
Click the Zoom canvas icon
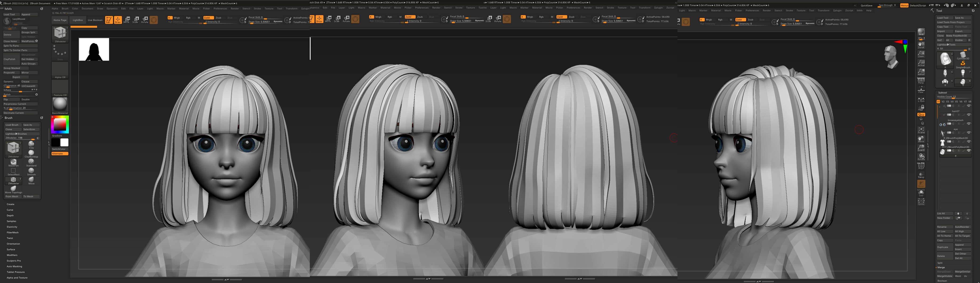[x=921, y=54]
